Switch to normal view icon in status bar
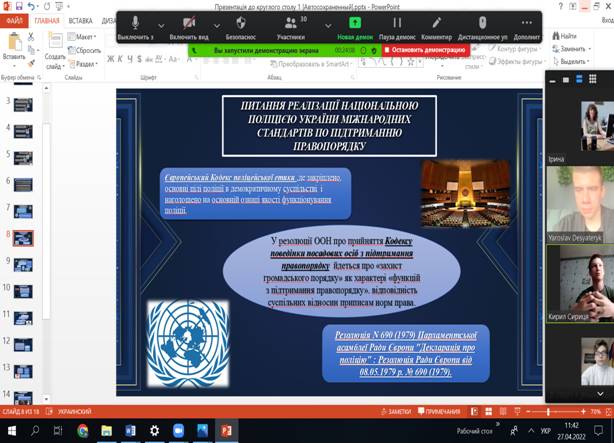614x443 pixels. pos(475,411)
